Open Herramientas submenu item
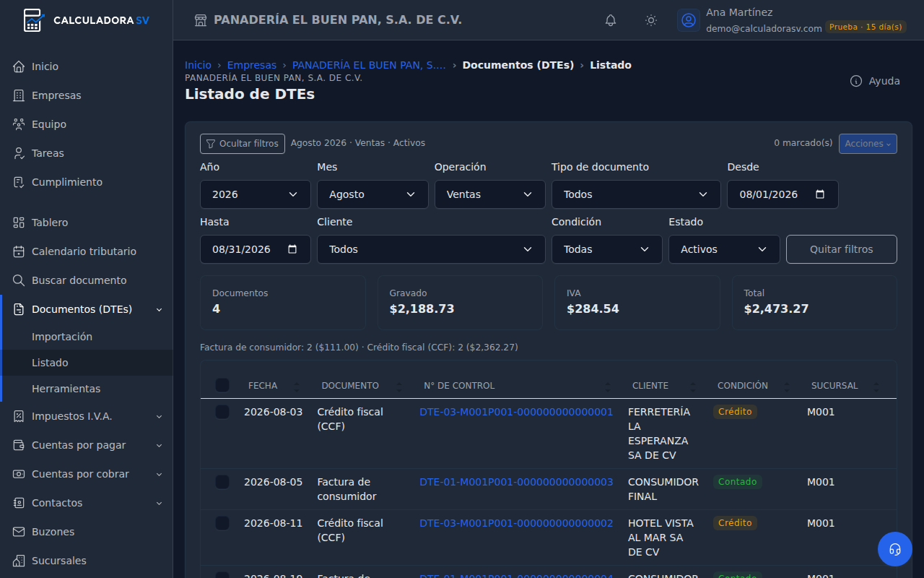 pos(87,389)
